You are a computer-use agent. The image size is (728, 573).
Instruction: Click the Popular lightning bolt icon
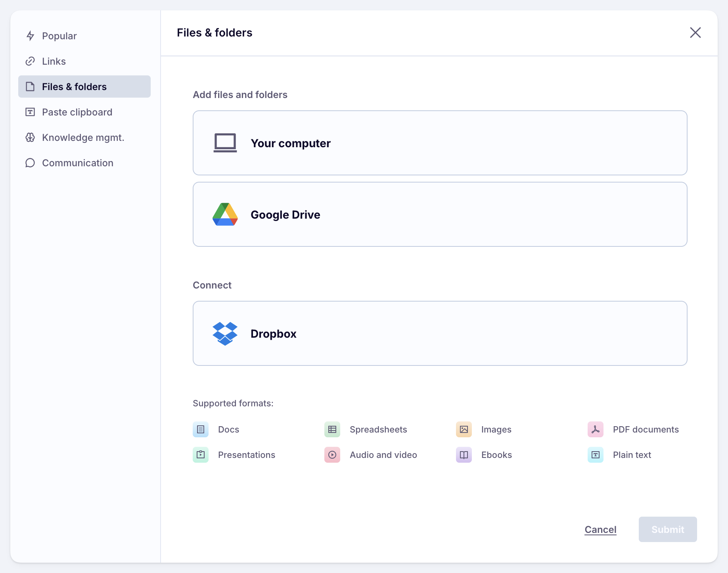pyautogui.click(x=30, y=36)
